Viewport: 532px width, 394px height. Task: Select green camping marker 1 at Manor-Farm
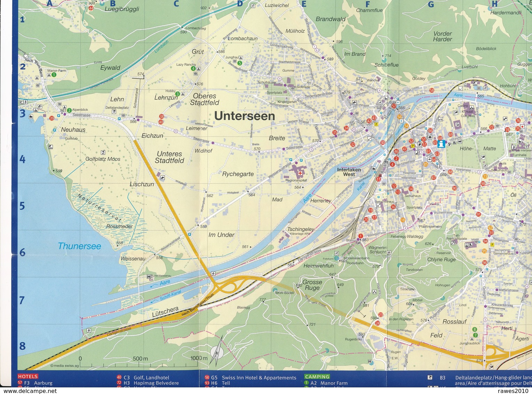tap(54, 74)
